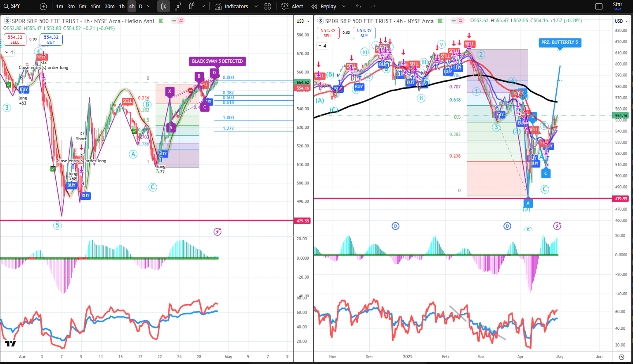Click the 554.32 BUY button on 1h chart
This screenshot has height=364, width=633.
(x=51, y=39)
